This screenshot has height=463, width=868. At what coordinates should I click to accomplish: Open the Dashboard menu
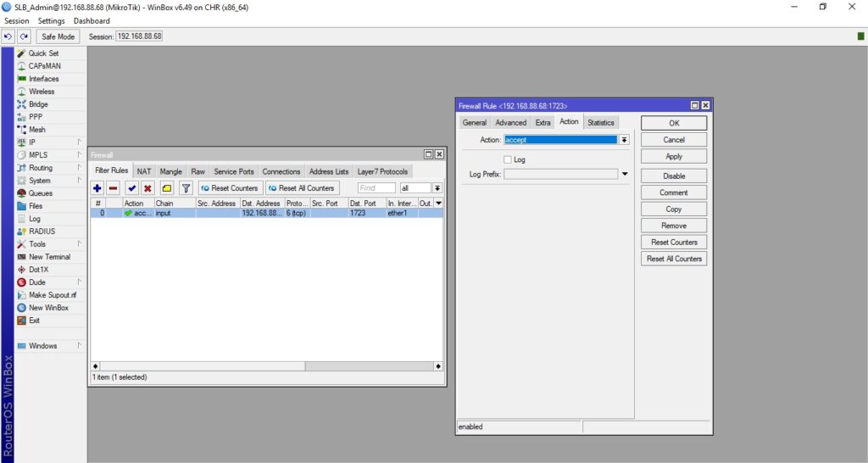[92, 20]
